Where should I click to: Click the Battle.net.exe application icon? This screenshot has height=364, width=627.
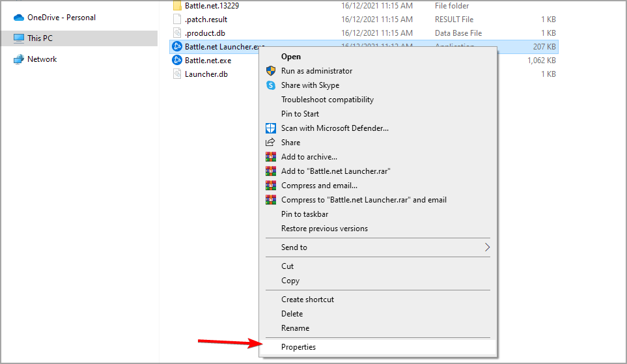(x=176, y=60)
